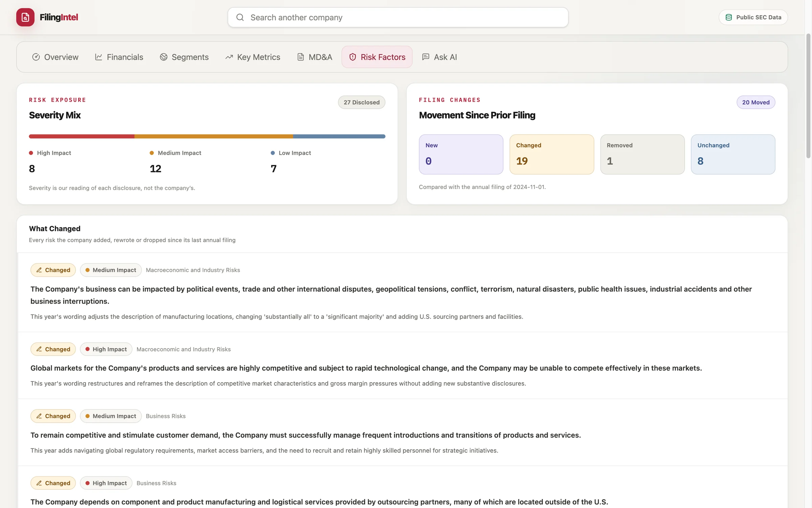This screenshot has height=508, width=812.
Task: Click the Ask AI chat bubble icon
Action: click(426, 57)
